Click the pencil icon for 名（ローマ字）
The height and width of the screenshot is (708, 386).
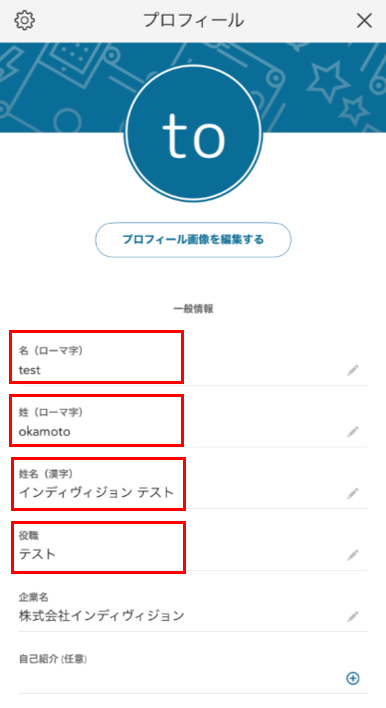pyautogui.click(x=353, y=370)
